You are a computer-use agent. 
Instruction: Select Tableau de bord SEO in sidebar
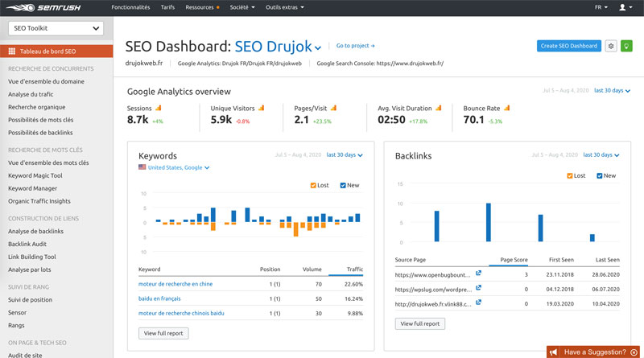click(56, 51)
